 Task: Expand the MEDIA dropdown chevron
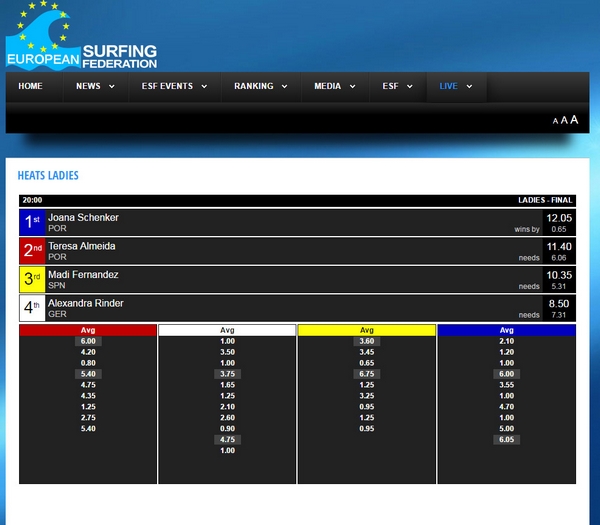point(352,86)
